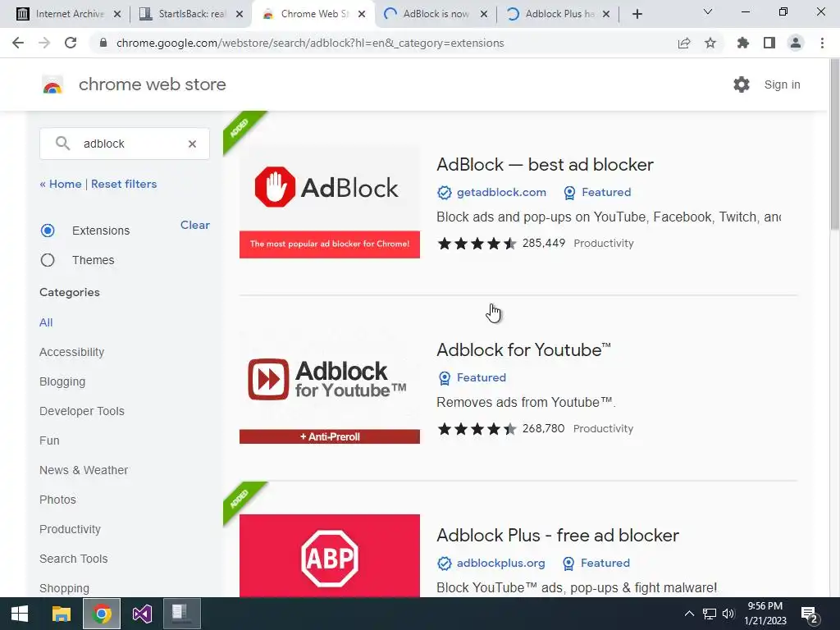Share this page icon in address bar
Image resolution: width=840 pixels, height=630 pixels.
(684, 43)
